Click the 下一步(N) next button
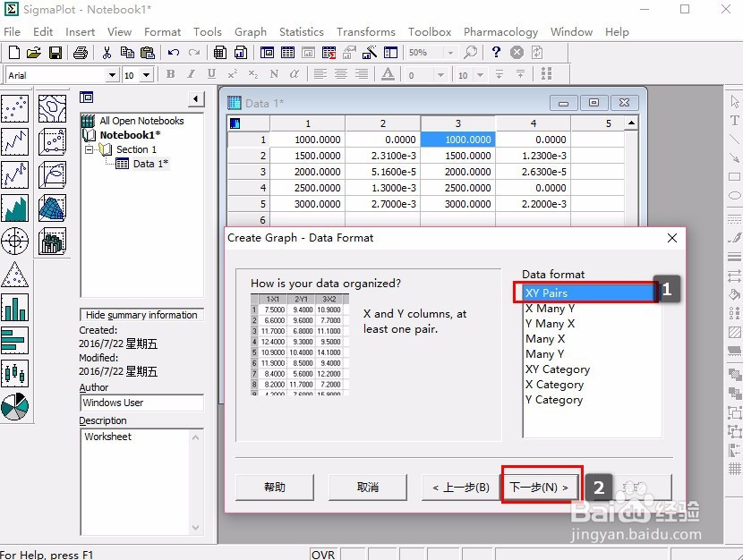This screenshot has width=743, height=560. (539, 488)
